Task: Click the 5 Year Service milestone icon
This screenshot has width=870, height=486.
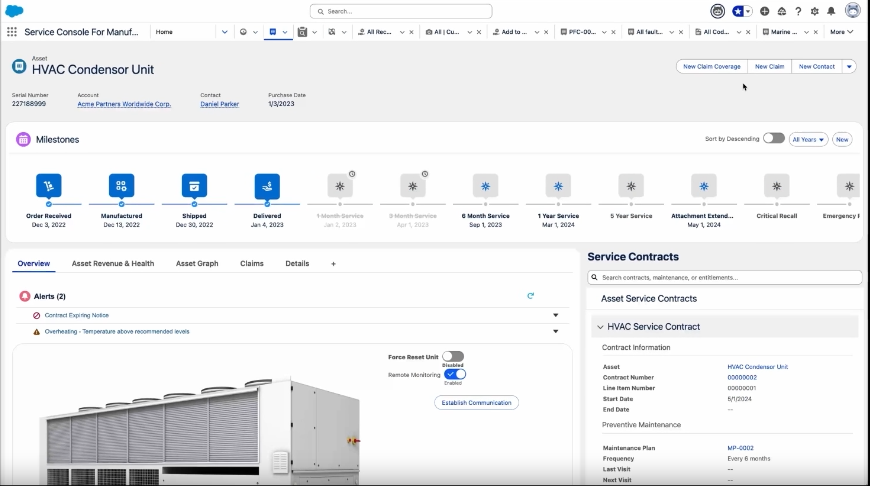Action: [x=631, y=186]
